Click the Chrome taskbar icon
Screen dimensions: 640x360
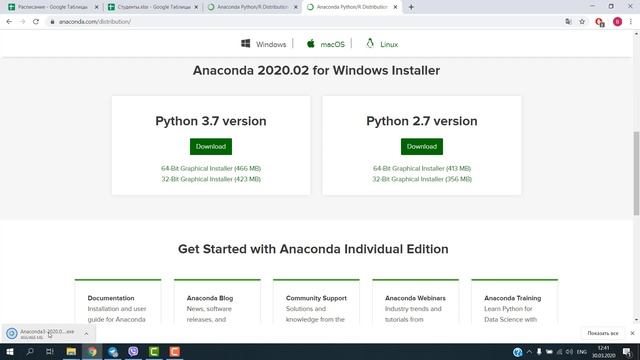click(92, 351)
